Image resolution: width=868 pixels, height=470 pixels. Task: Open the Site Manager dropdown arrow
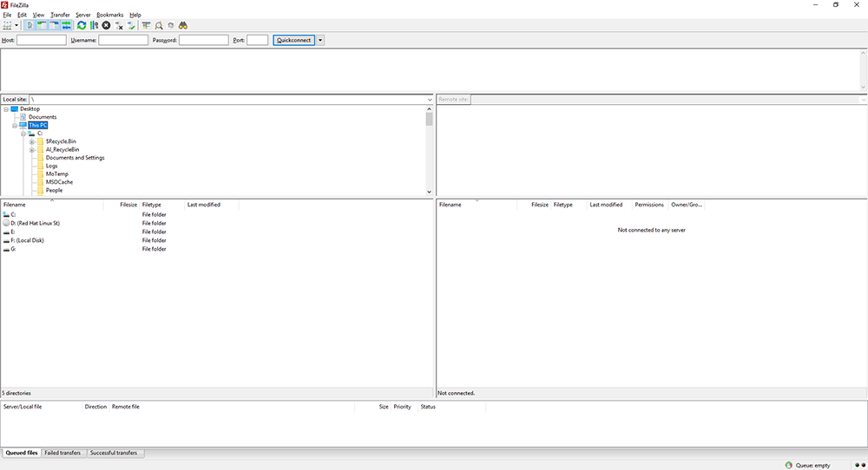click(16, 25)
